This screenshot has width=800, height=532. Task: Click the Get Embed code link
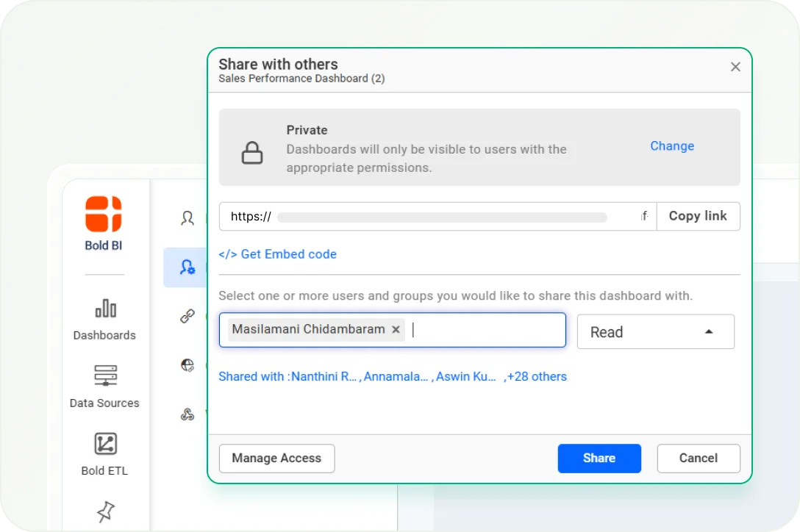coord(277,254)
